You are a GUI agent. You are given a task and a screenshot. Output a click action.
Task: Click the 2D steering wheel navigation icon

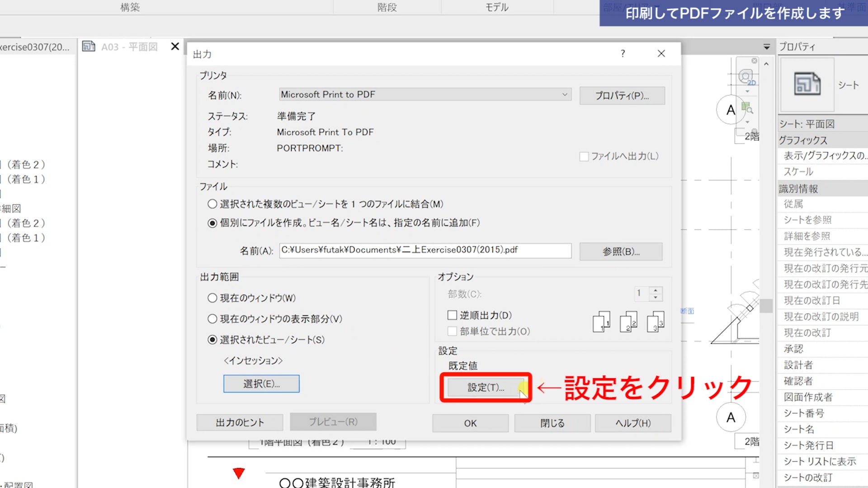746,77
